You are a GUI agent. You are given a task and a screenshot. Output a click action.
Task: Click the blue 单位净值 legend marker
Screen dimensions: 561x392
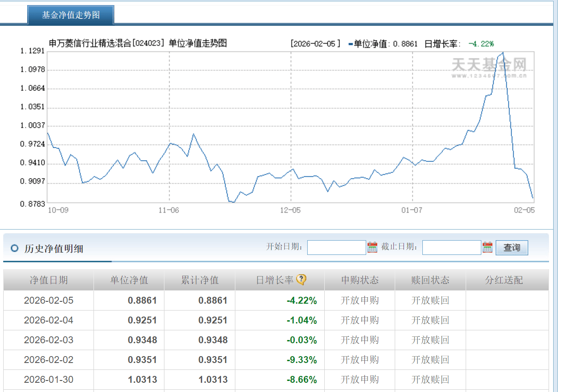pos(351,44)
